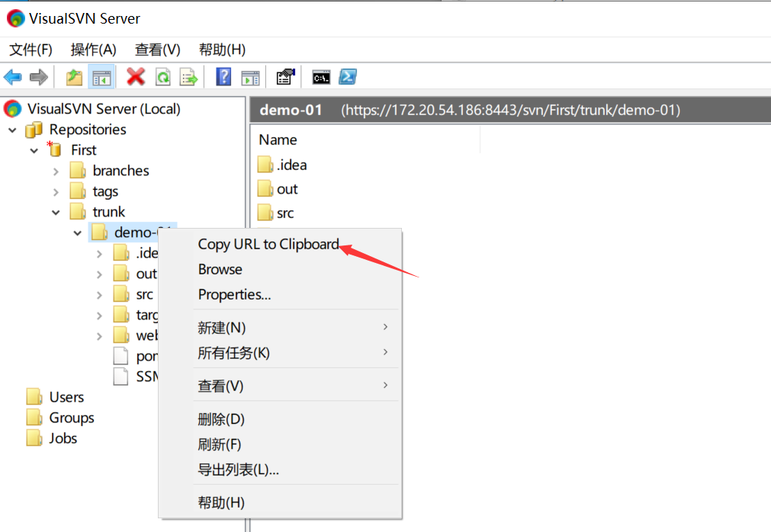The width and height of the screenshot is (771, 532).
Task: Expand the branches folder node
Action: 56,171
